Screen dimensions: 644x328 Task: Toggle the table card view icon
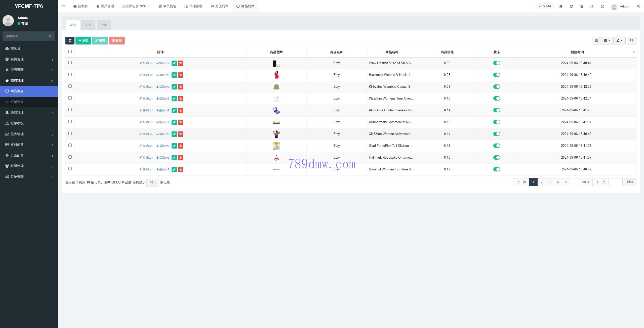596,40
